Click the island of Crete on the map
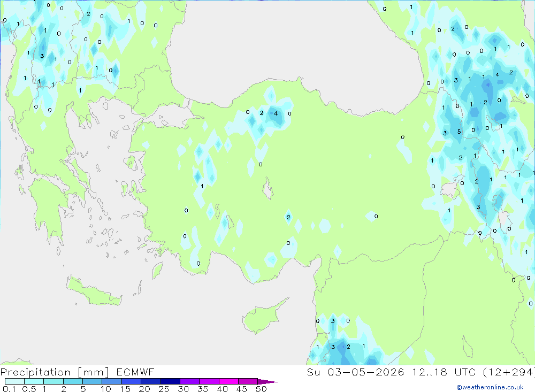 94,291
